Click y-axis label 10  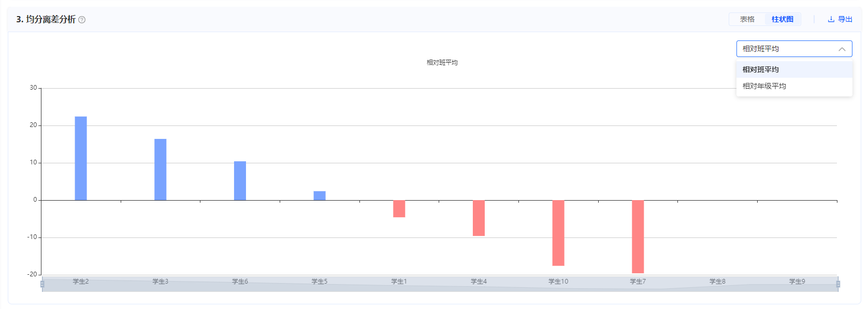coord(33,162)
